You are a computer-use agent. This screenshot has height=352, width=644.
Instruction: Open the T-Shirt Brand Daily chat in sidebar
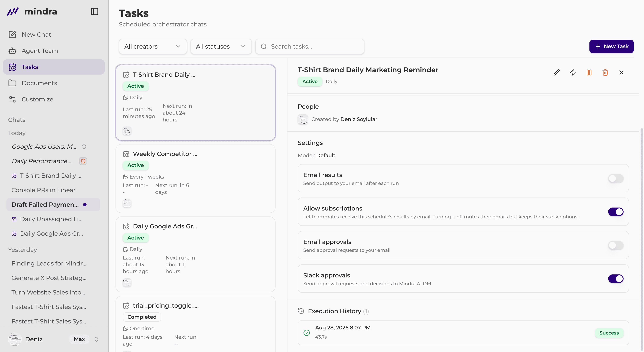coord(53,176)
